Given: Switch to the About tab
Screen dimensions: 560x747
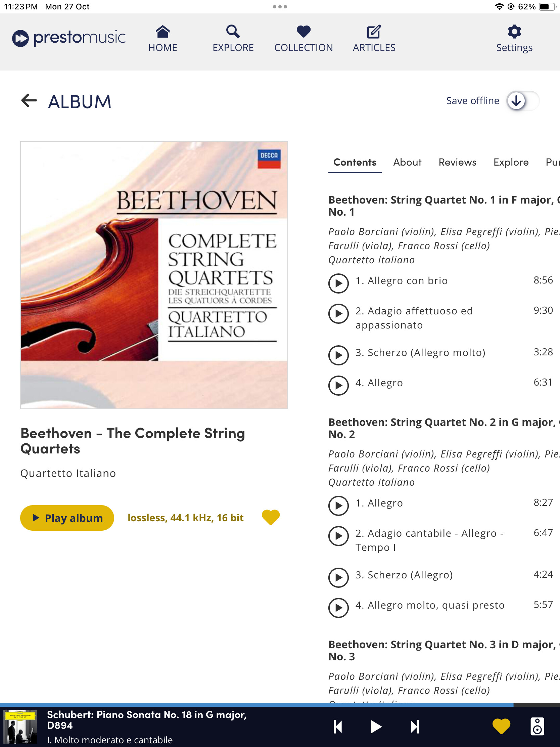Looking at the screenshot, I should tap(407, 163).
